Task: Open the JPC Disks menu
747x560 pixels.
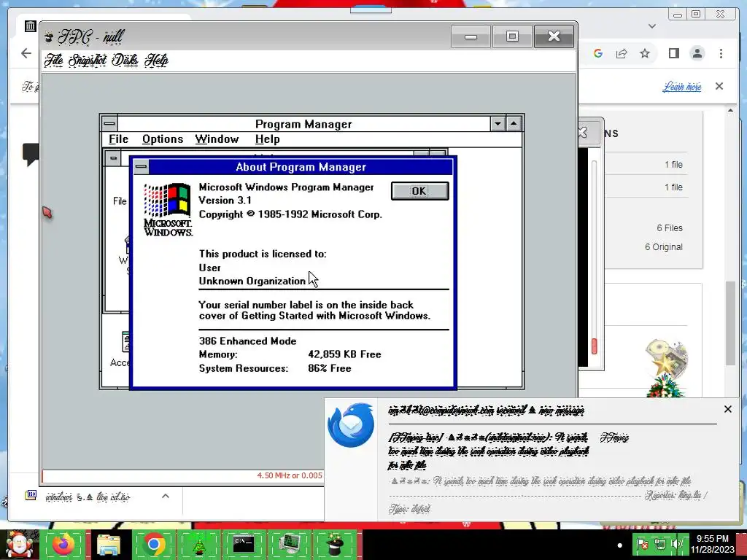Action: [125, 60]
